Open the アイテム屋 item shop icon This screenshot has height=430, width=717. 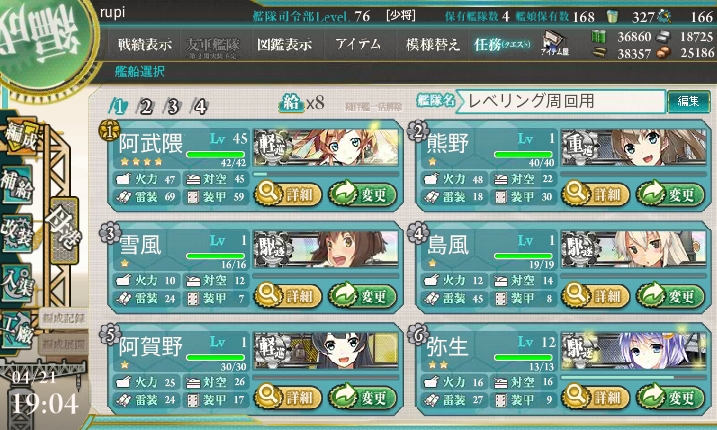coord(554,43)
